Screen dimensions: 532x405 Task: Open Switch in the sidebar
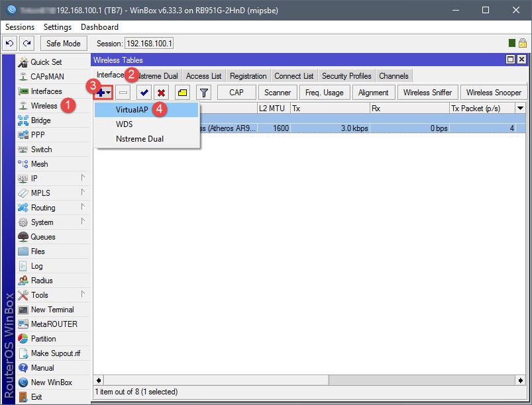[x=53, y=150]
